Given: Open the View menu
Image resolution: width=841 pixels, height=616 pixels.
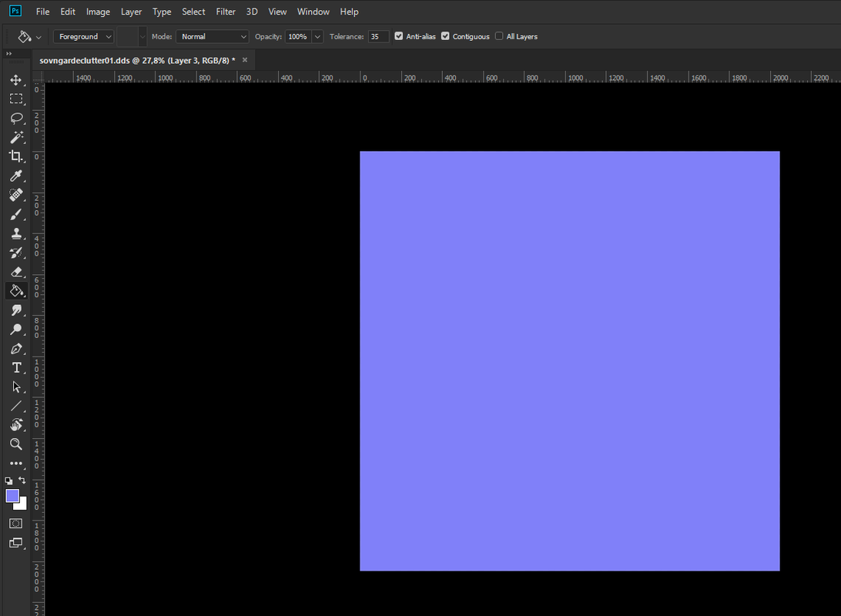Looking at the screenshot, I should pyautogui.click(x=277, y=12).
